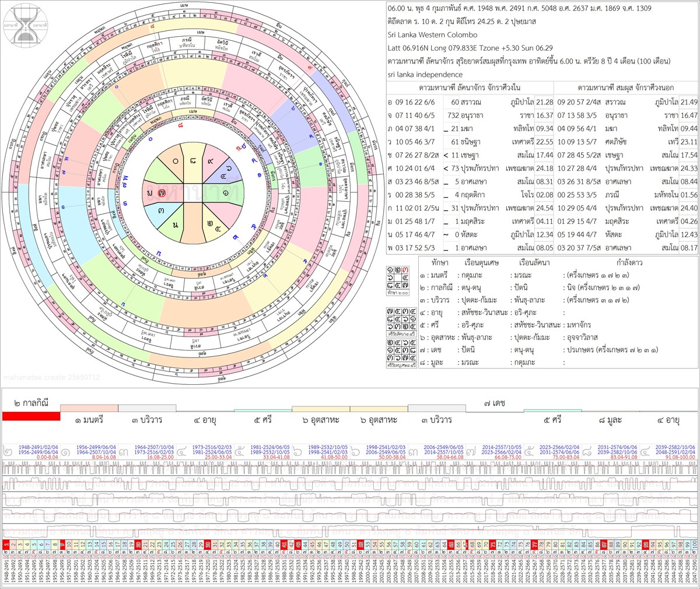Click the text มหาจักร
Screen dimensions: 700x589
[x=579, y=325]
